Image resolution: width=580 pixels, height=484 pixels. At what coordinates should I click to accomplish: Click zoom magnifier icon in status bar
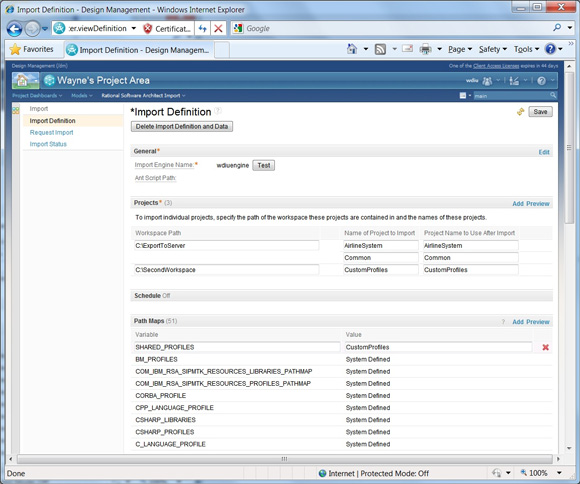coord(523,473)
